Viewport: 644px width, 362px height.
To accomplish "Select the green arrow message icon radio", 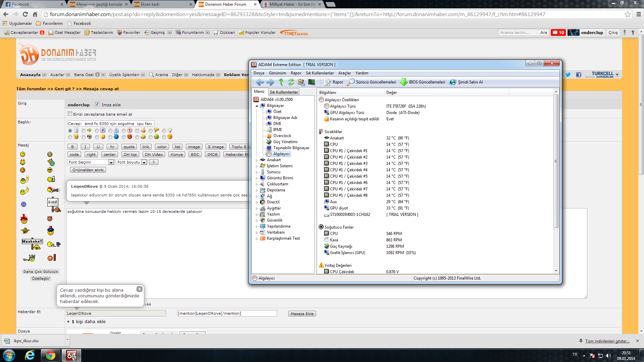I will [x=83, y=131].
